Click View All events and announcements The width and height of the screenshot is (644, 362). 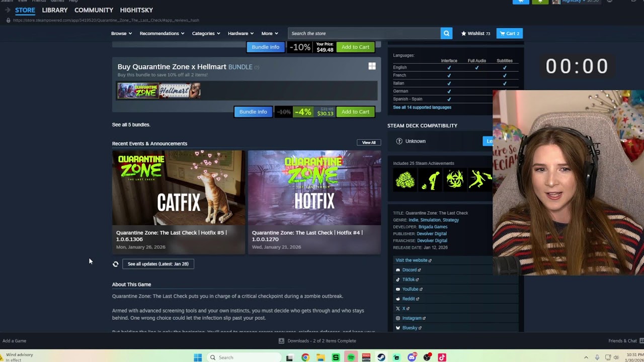pos(369,142)
